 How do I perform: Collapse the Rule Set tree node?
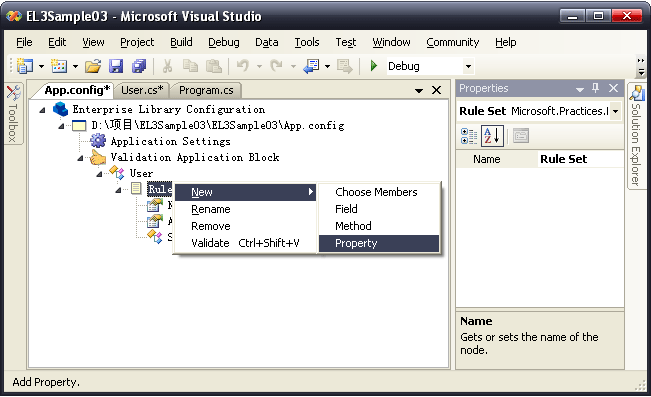pos(118,190)
